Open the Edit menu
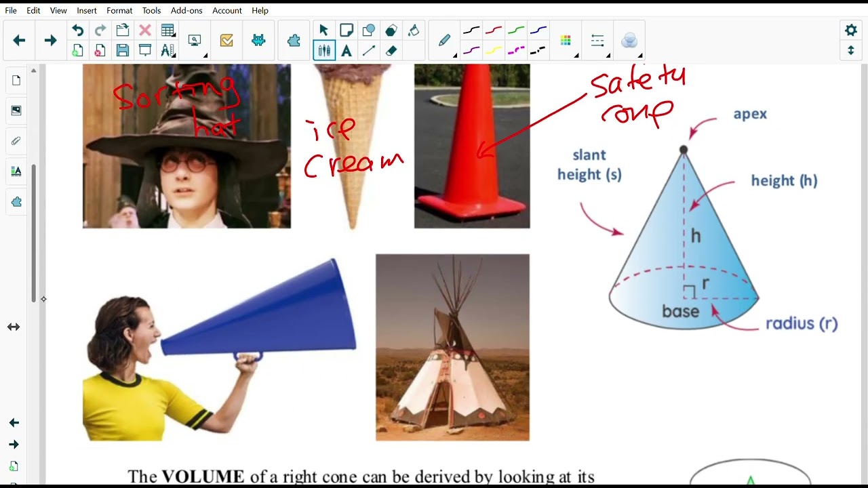The image size is (868, 488). coord(33,10)
